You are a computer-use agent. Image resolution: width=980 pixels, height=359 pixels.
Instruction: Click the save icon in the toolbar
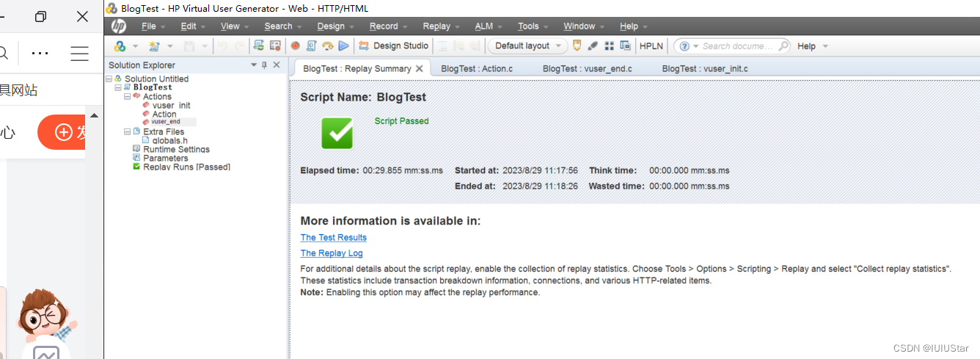189,46
